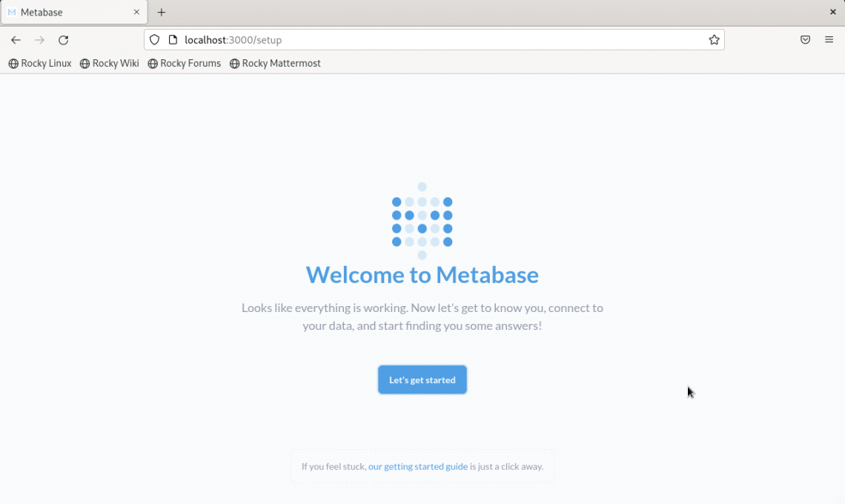Reload the Metabase setup page
Viewport: 845px width, 504px height.
click(63, 40)
